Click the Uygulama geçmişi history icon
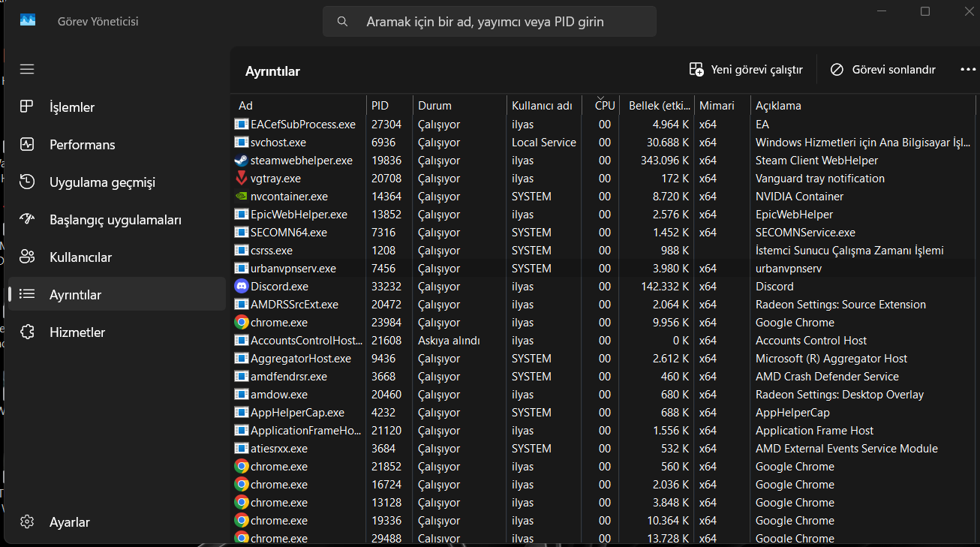This screenshot has width=980, height=547. [27, 182]
